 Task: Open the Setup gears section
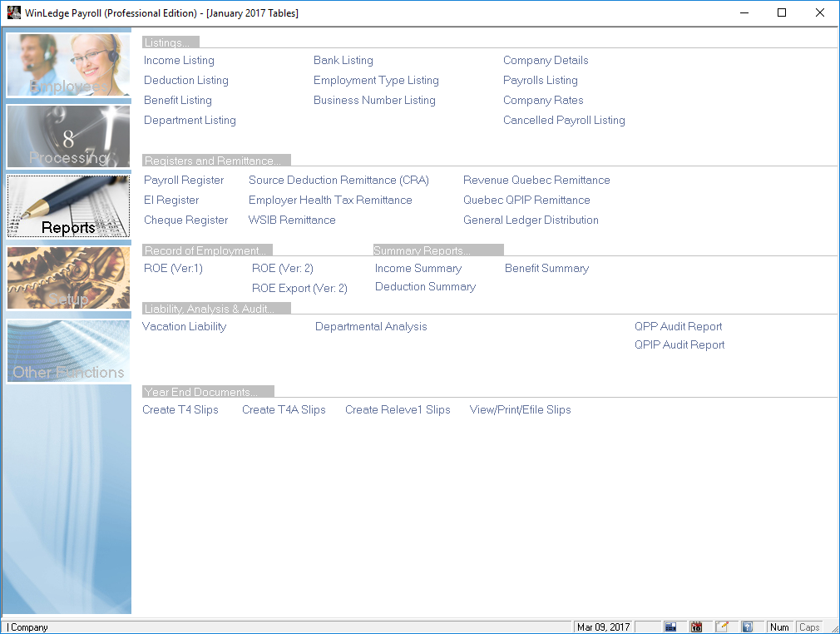[68, 278]
